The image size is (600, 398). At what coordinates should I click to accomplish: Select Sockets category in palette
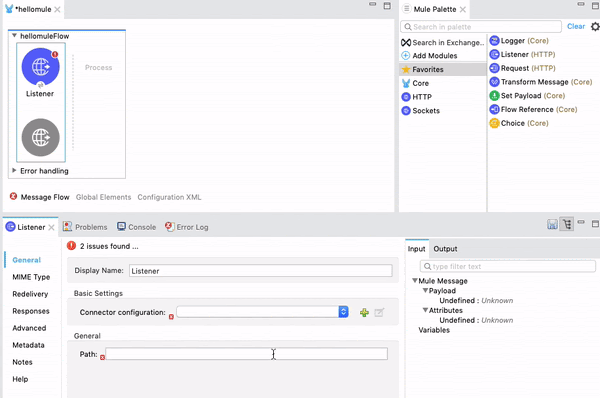[x=421, y=111]
